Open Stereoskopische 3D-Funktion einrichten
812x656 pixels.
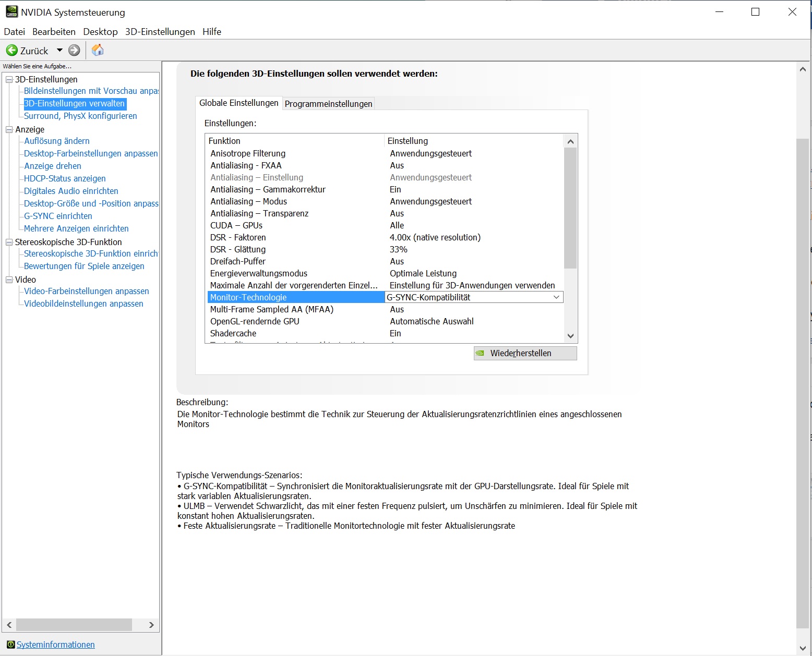pos(91,253)
